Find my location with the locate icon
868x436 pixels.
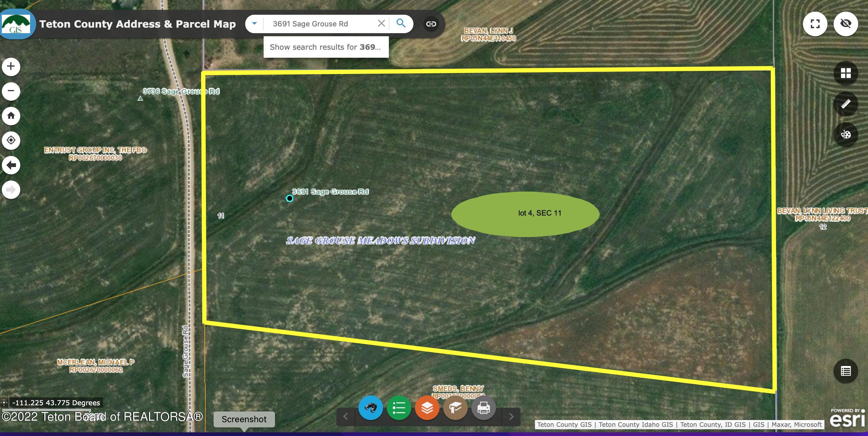pos(11,140)
